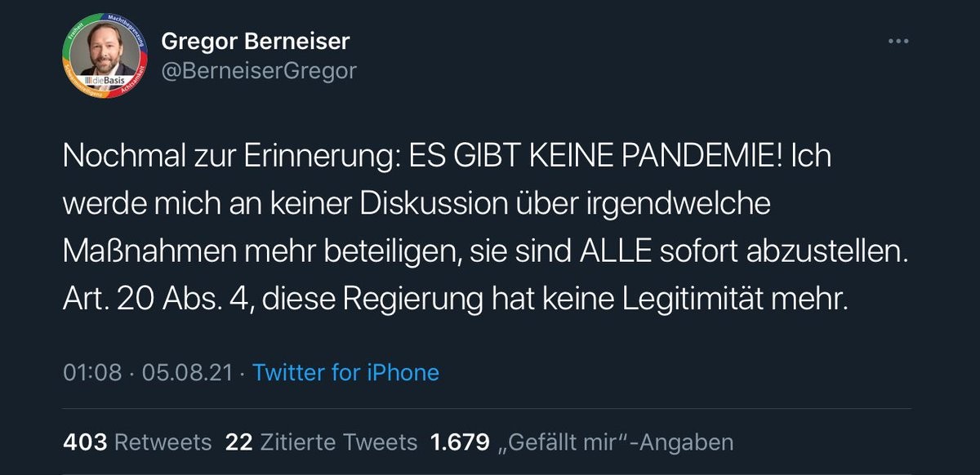The width and height of the screenshot is (980, 475).
Task: Click the quoted tweets count number 22
Action: (x=238, y=442)
